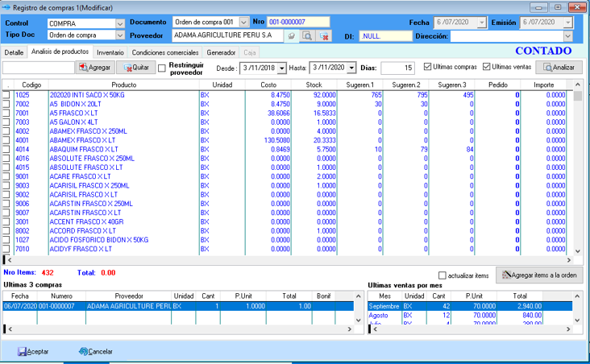Uncheck the Ultimas compras checkbox
Image resolution: width=590 pixels, height=364 pixels.
pyautogui.click(x=428, y=67)
